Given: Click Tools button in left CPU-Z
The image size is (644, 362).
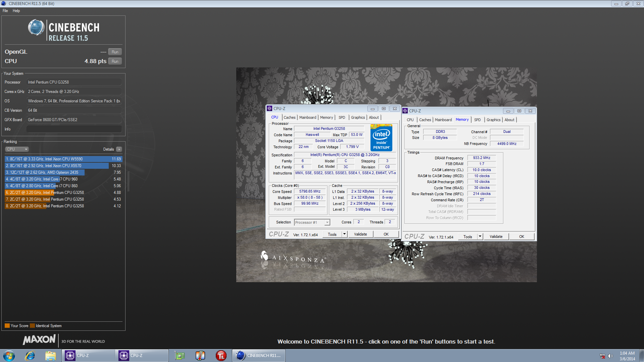Looking at the screenshot, I should point(332,234).
